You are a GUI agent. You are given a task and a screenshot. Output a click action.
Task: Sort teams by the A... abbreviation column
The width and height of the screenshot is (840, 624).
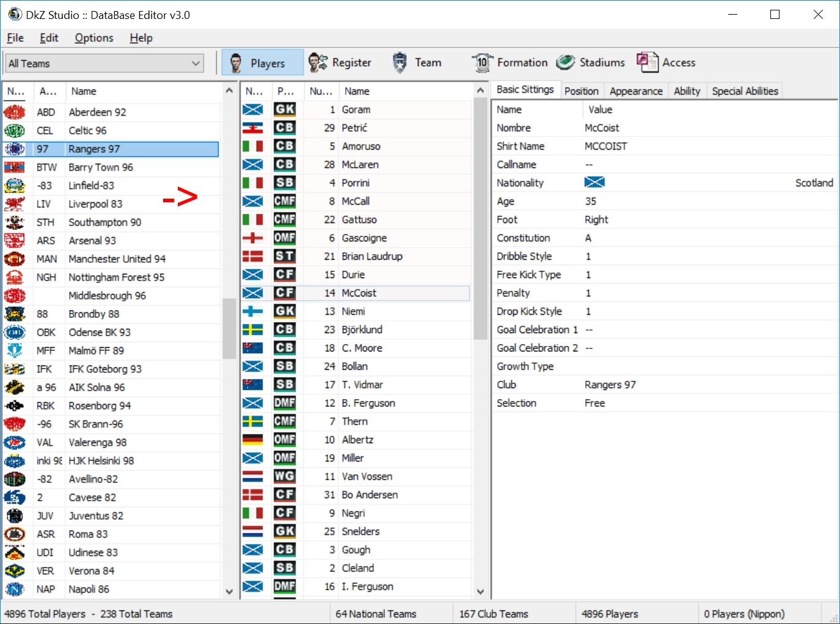coord(49,91)
